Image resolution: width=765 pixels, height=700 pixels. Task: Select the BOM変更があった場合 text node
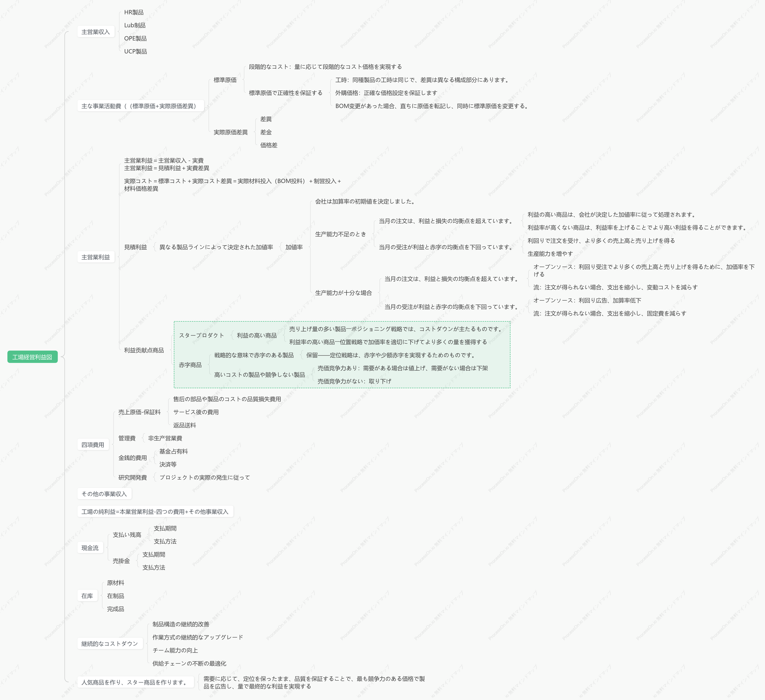click(432, 106)
